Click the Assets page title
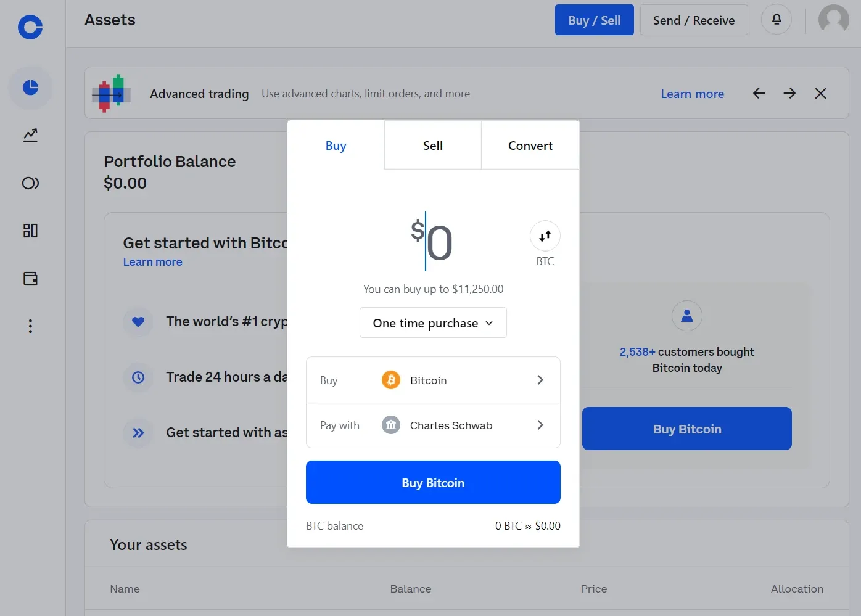Image resolution: width=861 pixels, height=616 pixels. (x=110, y=20)
